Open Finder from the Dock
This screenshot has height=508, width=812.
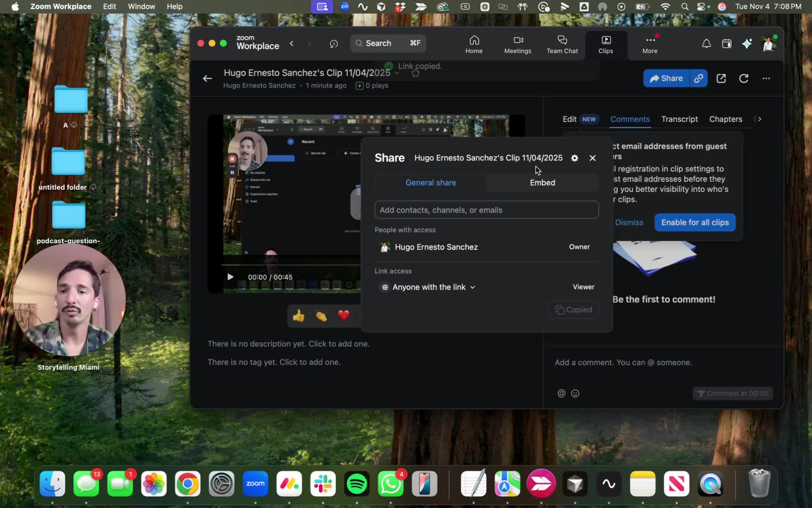[52, 484]
